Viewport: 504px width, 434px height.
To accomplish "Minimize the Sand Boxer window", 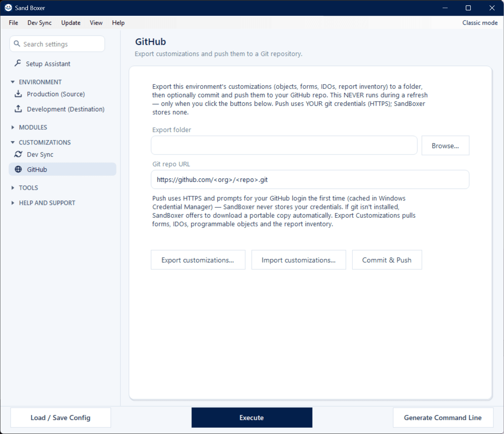I will pyautogui.click(x=445, y=8).
